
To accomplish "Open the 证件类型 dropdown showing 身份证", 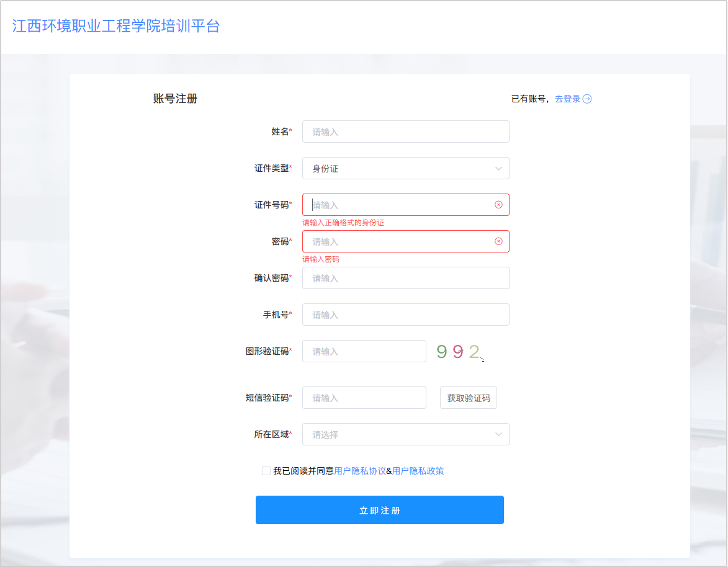I will [x=405, y=169].
